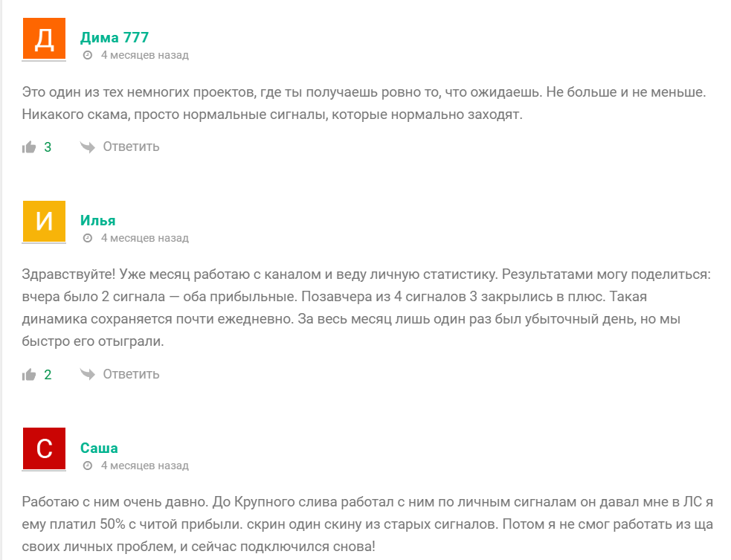Open Илья's username link
This screenshot has height=560, width=731.
[98, 221]
